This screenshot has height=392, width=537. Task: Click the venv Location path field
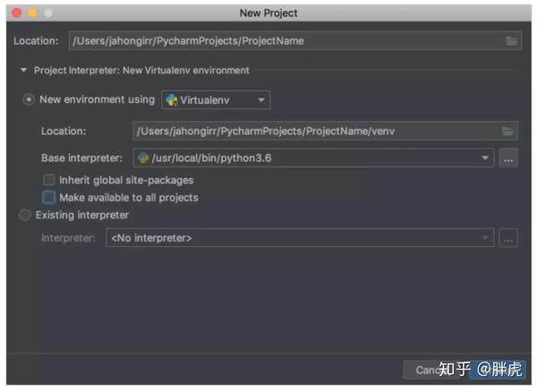tap(325, 132)
